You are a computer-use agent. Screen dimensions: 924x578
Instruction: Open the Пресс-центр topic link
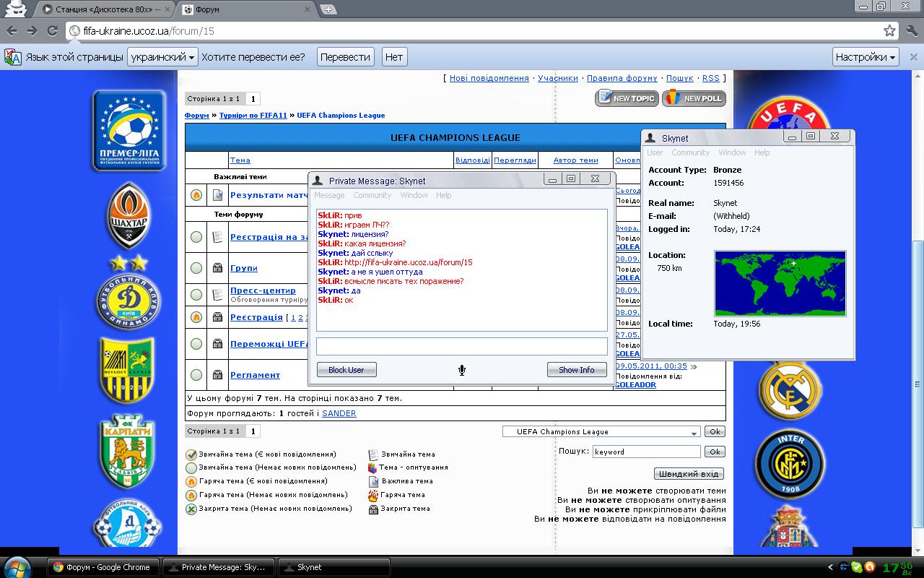coord(263,290)
